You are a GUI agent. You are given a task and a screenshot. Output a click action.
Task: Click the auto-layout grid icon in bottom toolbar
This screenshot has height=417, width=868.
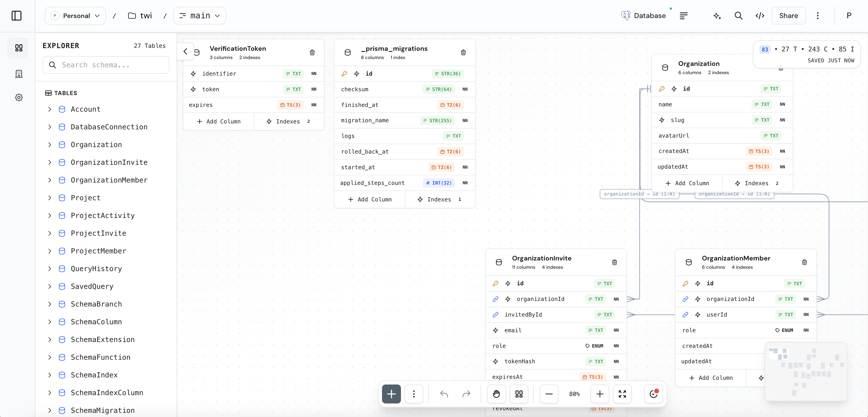518,394
